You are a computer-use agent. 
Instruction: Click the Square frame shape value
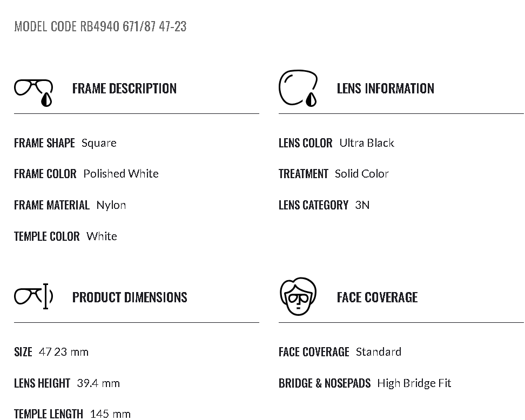pos(99,143)
